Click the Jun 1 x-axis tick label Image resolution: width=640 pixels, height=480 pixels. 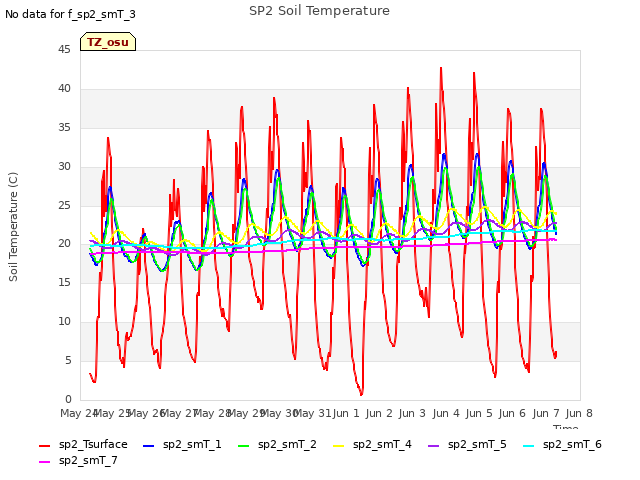346,413
